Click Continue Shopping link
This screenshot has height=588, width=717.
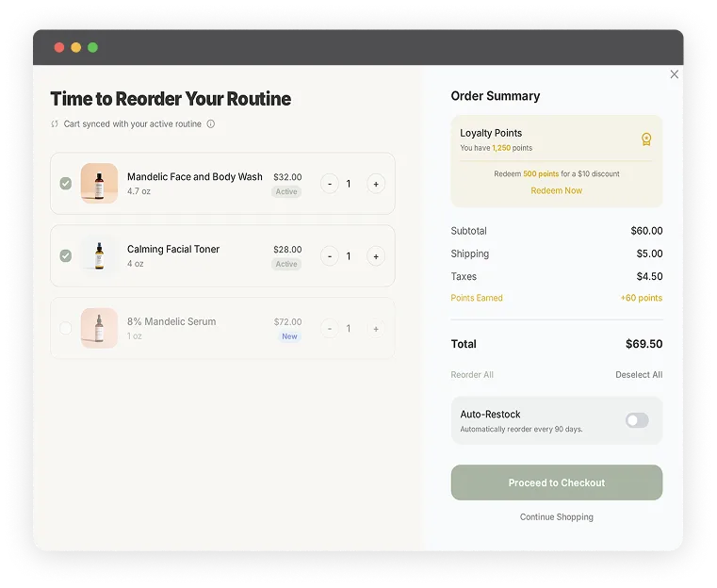click(556, 517)
